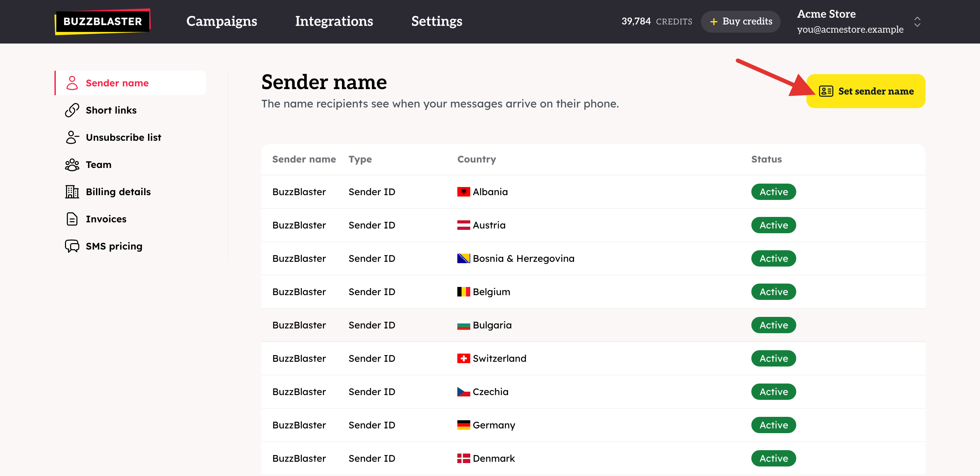Screen dimensions: 980x476
Task: Click the plus icon in Buy credits
Action: click(x=714, y=22)
